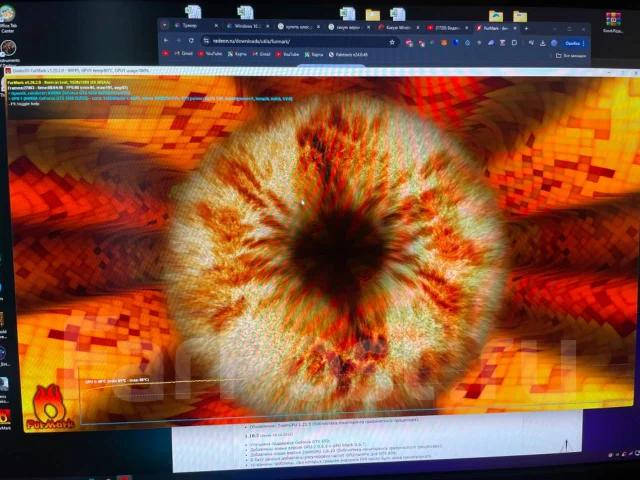This screenshot has height=480, width=640.
Task: Open the Palemoon bookmark
Action: click(348, 54)
